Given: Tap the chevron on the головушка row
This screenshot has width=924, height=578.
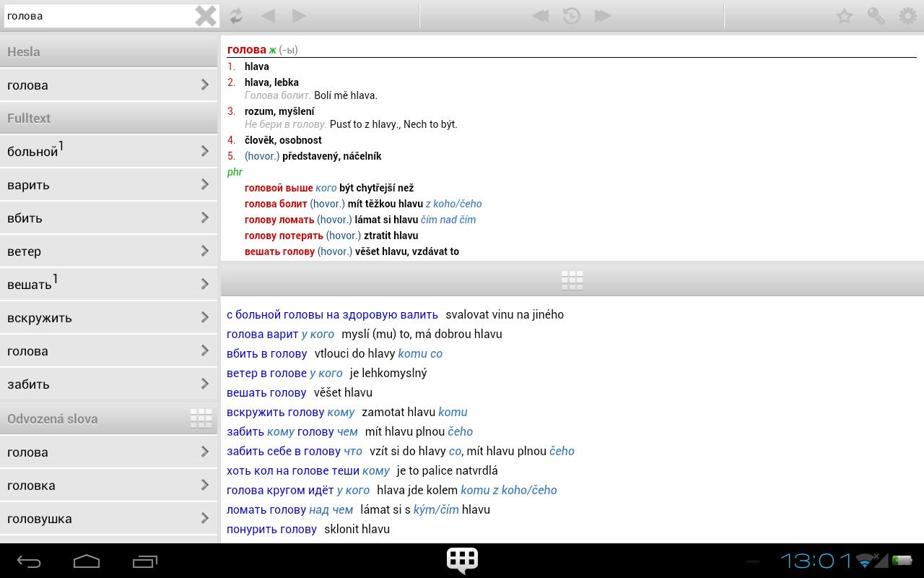Looking at the screenshot, I should click(x=205, y=518).
